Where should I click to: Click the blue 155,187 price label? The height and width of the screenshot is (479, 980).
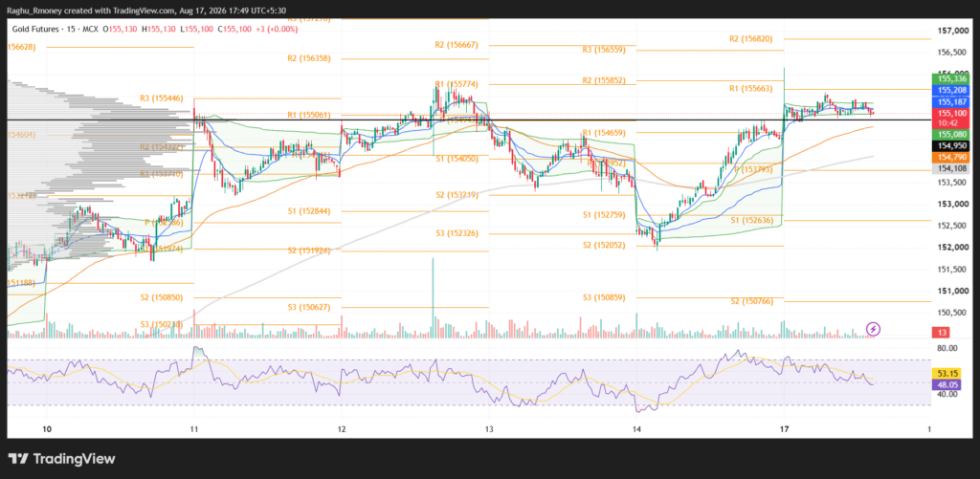[x=949, y=101]
